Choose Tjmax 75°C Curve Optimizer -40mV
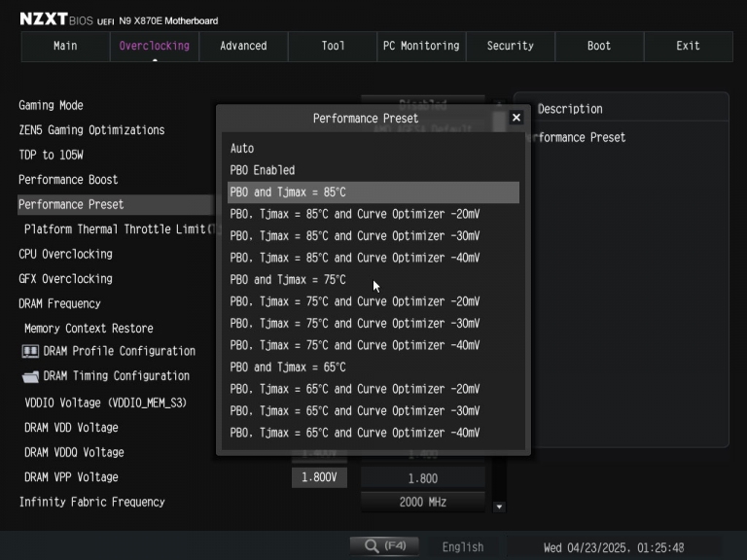Screen dimensions: 747x560 coord(373,346)
